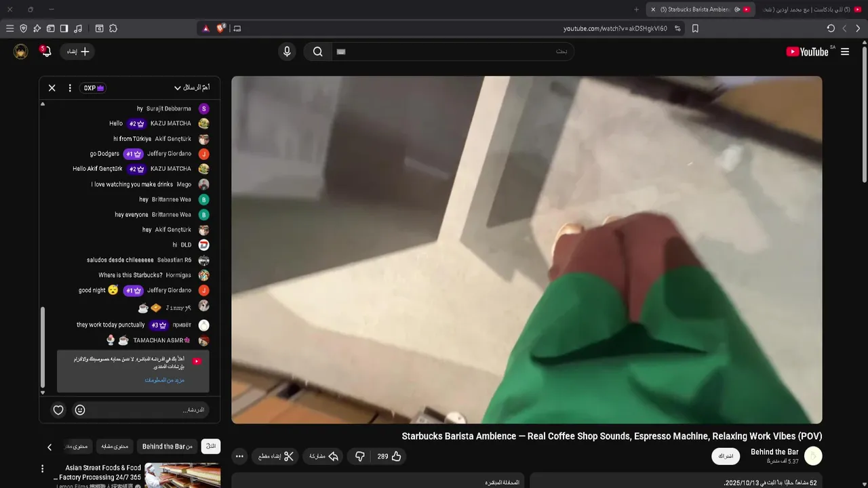Open the chat emoji picker
The image size is (868, 488).
click(80, 410)
